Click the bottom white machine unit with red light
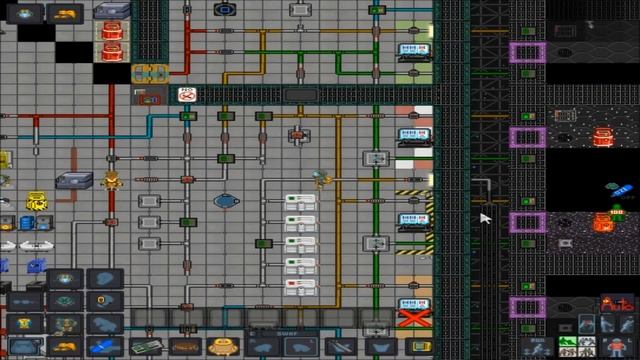Viewport: 640px width, 360px height. 300,287
